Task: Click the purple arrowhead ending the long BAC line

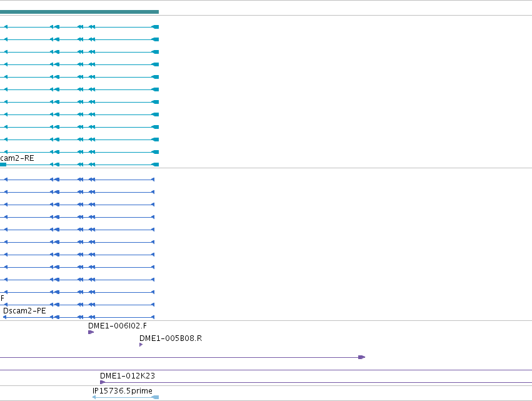Action: [362, 357]
